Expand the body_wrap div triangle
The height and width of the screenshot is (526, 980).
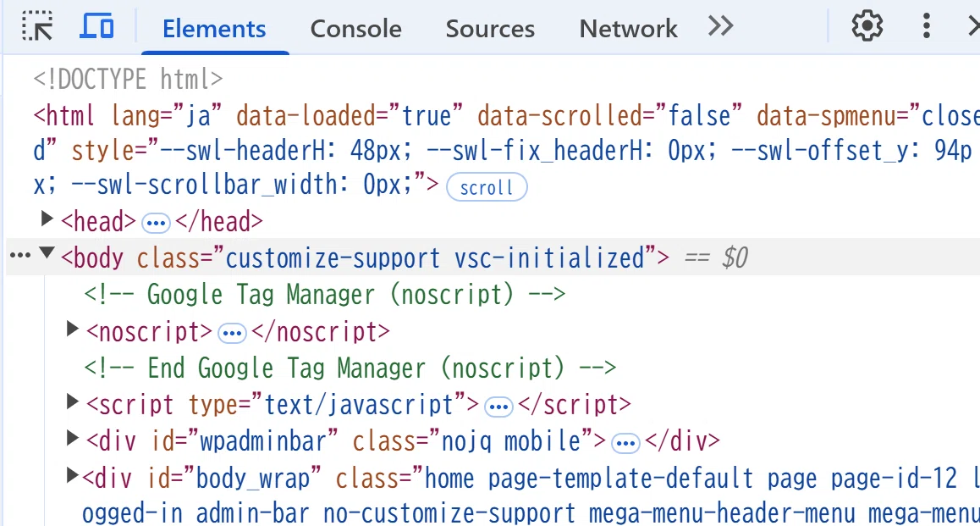pos(73,475)
